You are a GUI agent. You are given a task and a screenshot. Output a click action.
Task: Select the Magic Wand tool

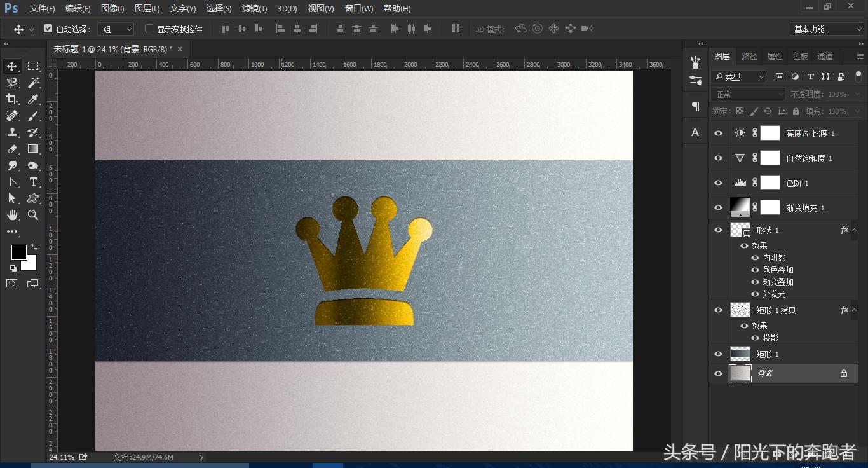(33, 83)
